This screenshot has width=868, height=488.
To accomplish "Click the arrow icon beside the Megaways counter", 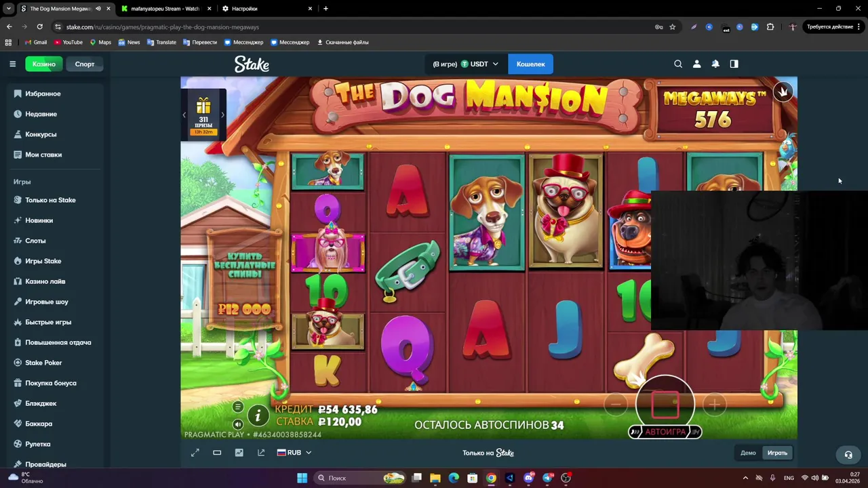I will click(783, 91).
